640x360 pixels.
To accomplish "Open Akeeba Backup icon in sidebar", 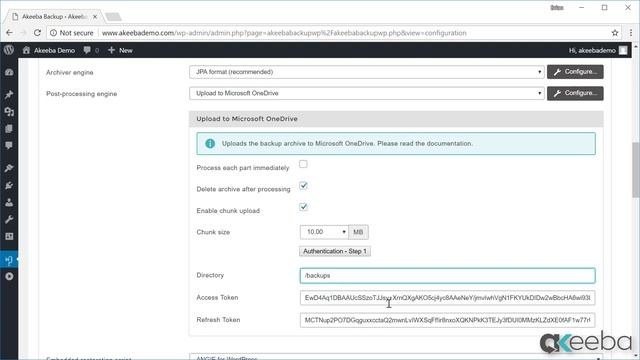I will (9, 260).
